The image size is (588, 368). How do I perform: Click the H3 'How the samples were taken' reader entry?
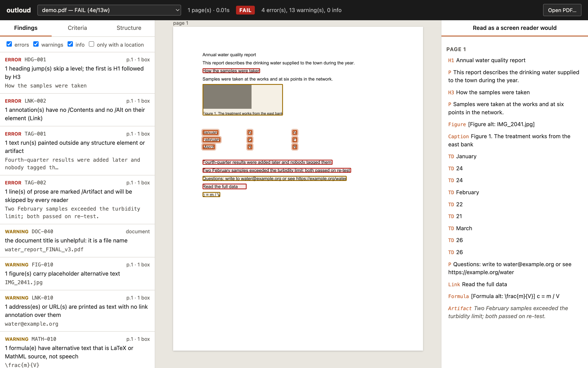[489, 92]
